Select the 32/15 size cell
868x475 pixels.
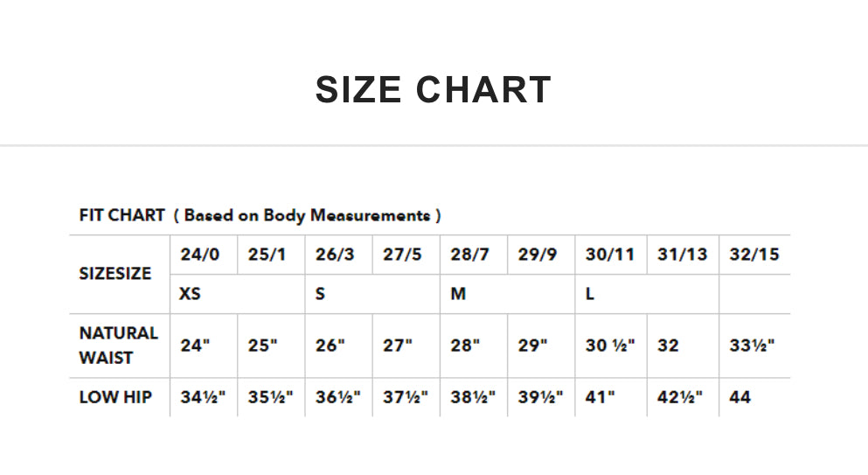753,255
